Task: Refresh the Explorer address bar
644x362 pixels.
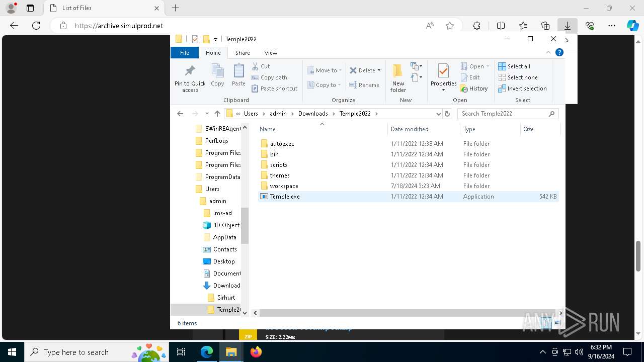Action: (x=447, y=114)
